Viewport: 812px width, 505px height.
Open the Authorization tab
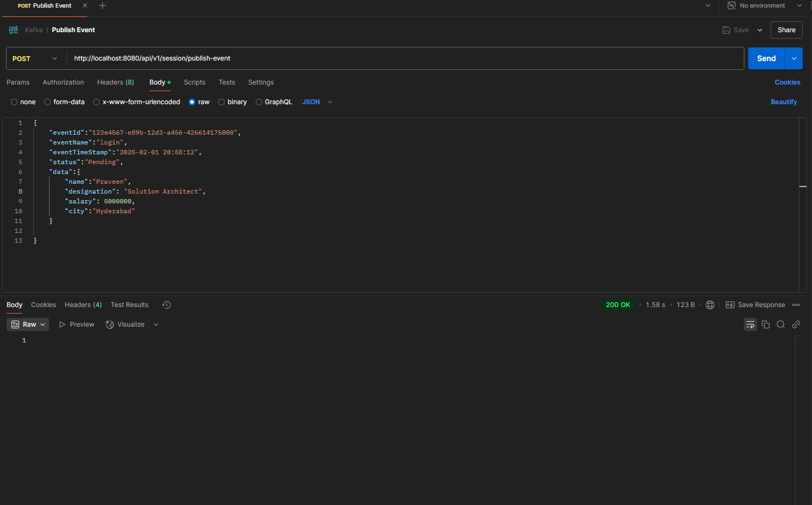tap(63, 82)
